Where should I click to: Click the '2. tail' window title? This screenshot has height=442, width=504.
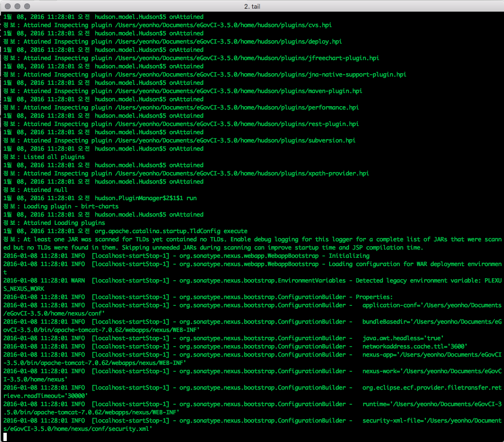[252, 6]
